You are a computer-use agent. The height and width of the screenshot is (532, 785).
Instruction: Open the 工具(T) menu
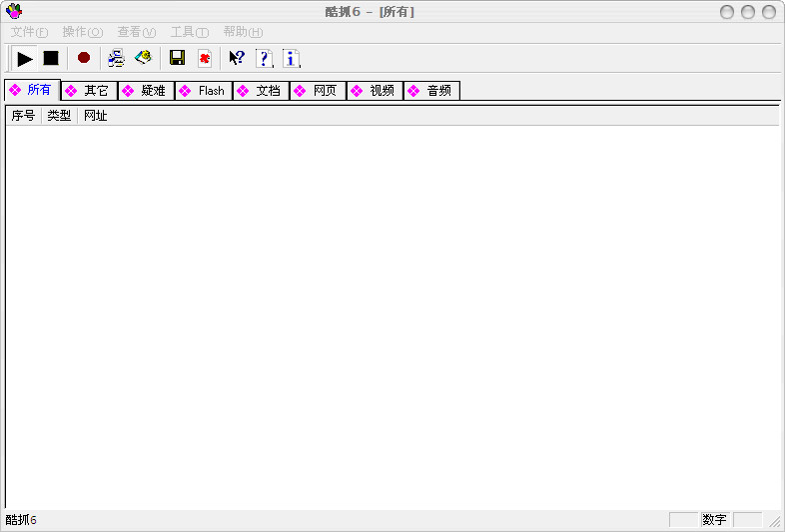click(x=190, y=32)
